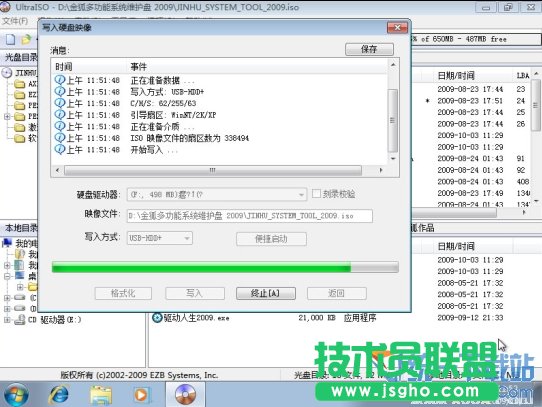
Task: Click the 映像文件 path field
Action: pos(250,216)
